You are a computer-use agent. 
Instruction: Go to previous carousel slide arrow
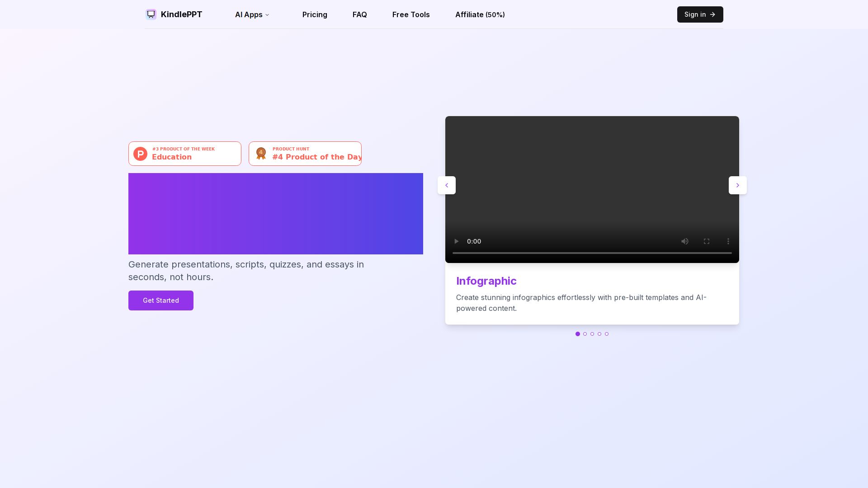[x=447, y=185]
